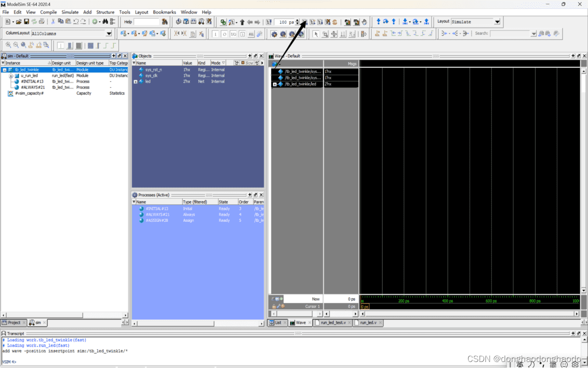
Task: Toggle the output ports filter button
Action: point(225,33)
